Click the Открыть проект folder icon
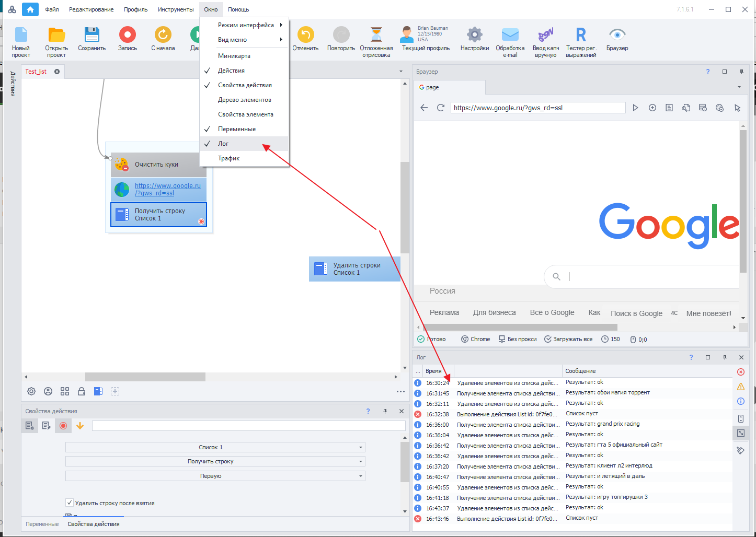This screenshot has height=537, width=756. pyautogui.click(x=56, y=34)
